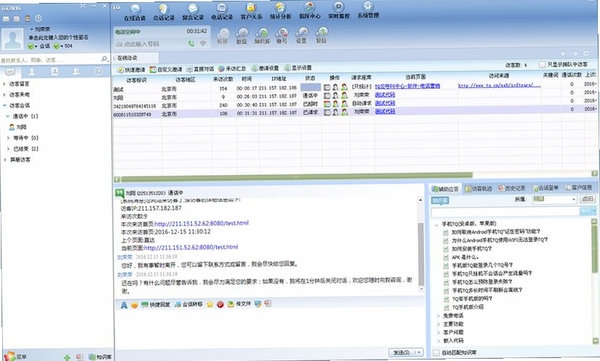Screen dimensions: 600x361
Task: Click the 知识库 button at bottom left
Action: pos(100,357)
